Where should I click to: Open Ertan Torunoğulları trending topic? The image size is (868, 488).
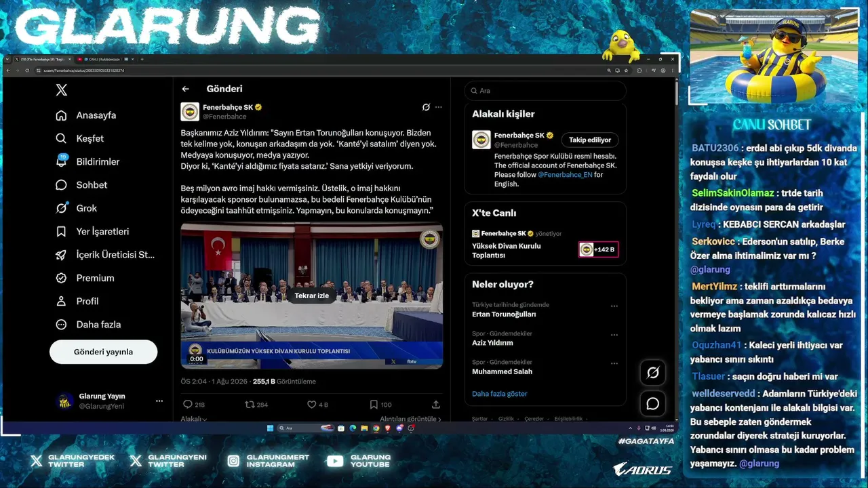pos(504,314)
